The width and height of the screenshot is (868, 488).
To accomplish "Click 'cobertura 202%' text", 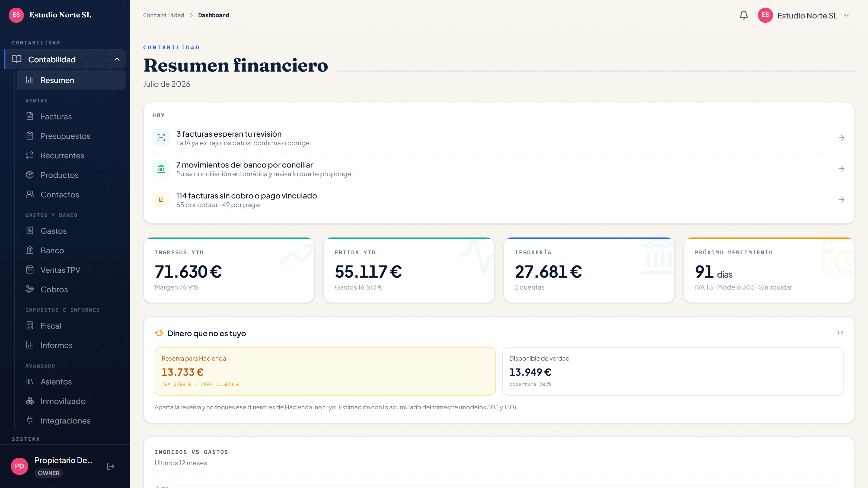I will (530, 384).
